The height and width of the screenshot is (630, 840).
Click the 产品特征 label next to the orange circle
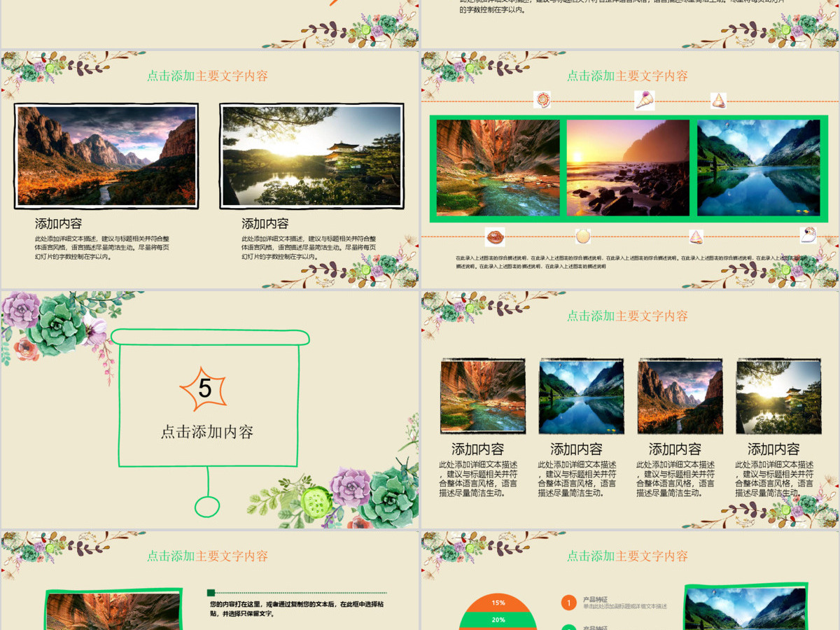[596, 599]
